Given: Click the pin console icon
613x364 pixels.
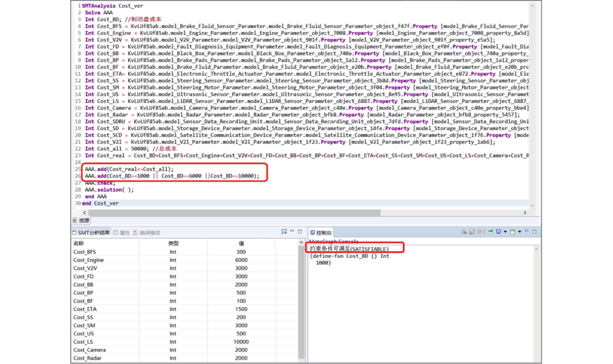Looking at the screenshot, I should tap(490, 231).
